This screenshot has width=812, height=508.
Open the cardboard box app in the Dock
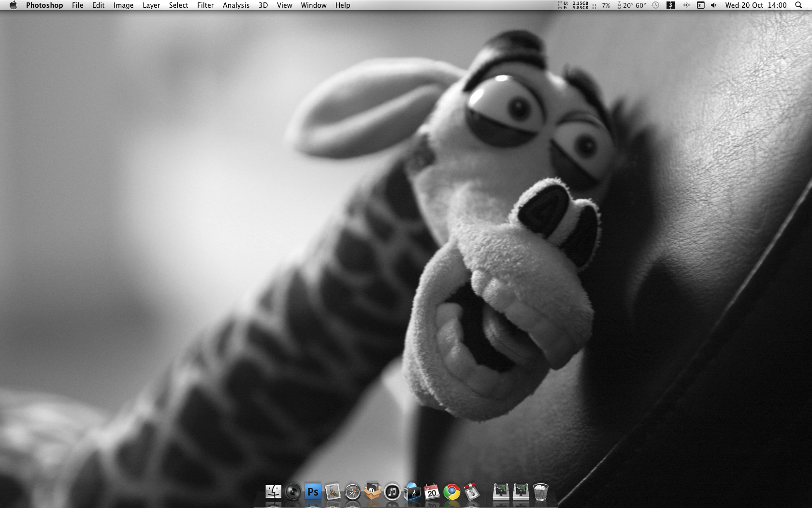373,492
